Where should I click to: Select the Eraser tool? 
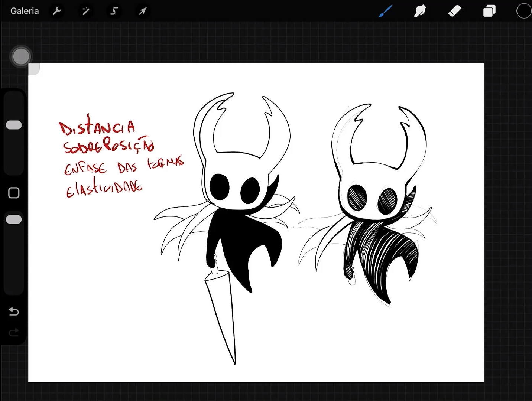tap(454, 11)
